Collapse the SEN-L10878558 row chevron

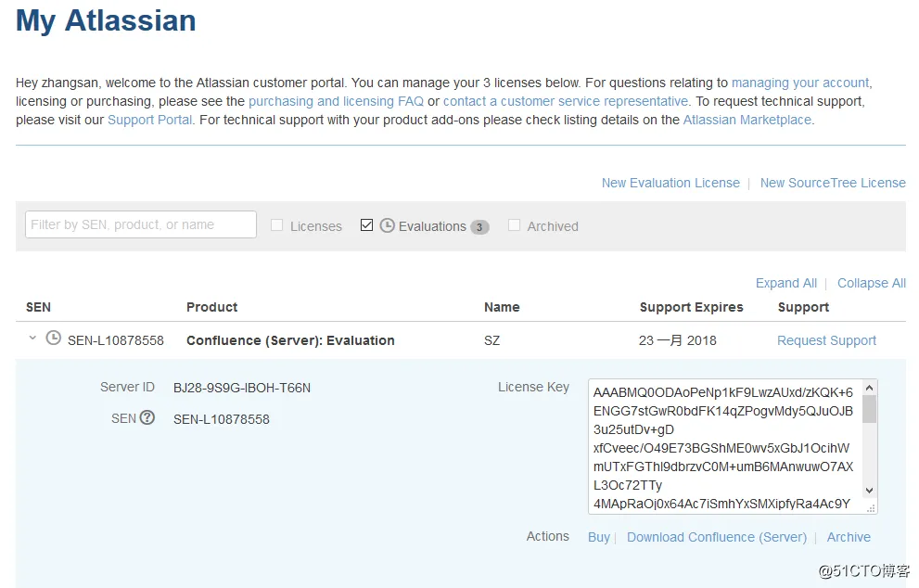pyautogui.click(x=32, y=338)
